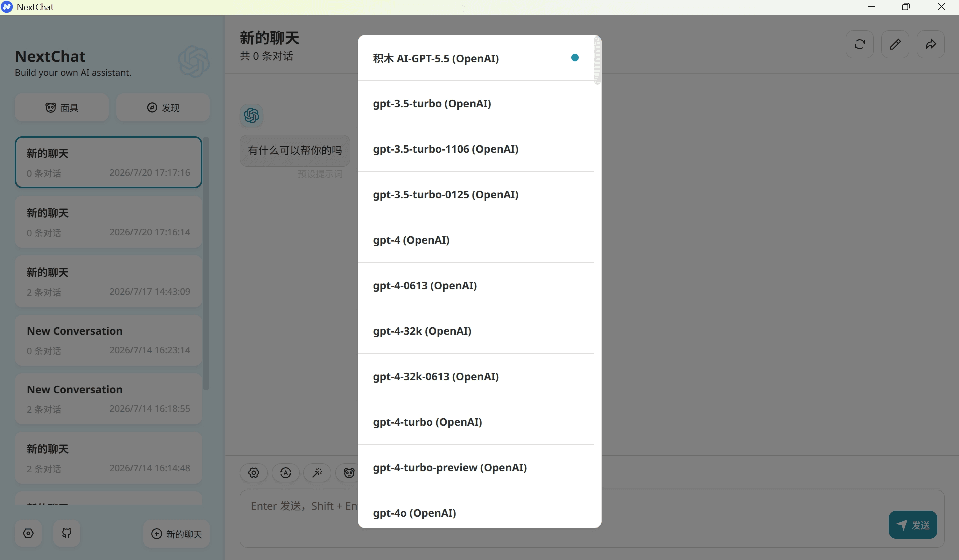Click the window restore button

tap(906, 7)
